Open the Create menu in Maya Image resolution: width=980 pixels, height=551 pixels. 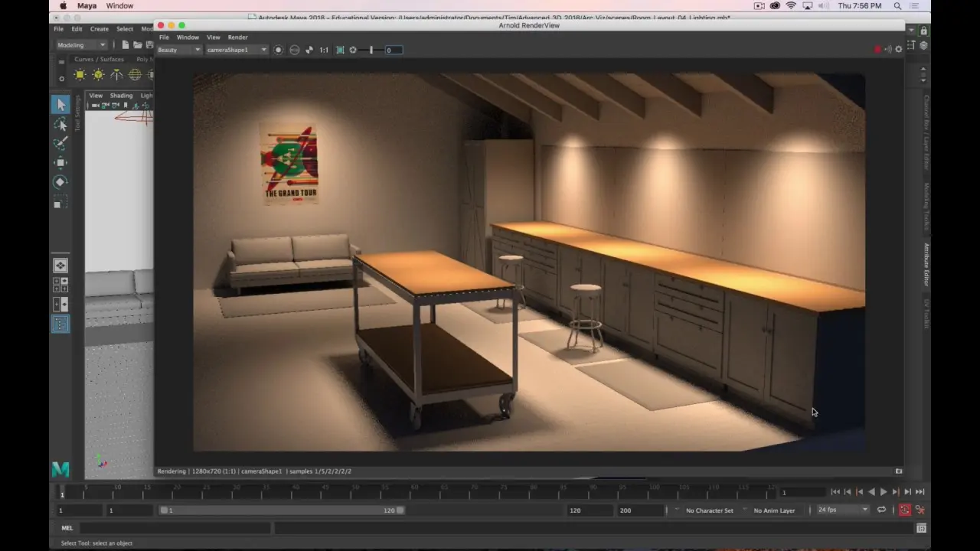100,29
